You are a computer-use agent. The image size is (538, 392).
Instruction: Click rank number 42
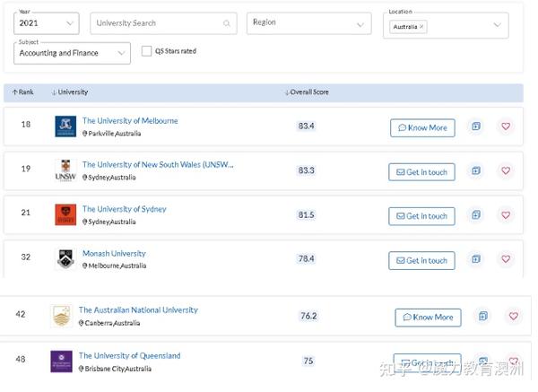[x=21, y=314]
